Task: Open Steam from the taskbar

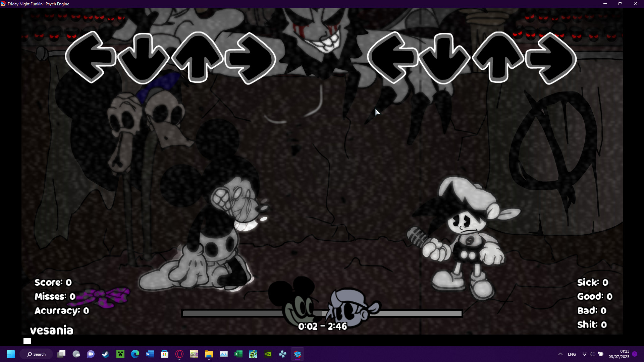Action: [x=106, y=354]
